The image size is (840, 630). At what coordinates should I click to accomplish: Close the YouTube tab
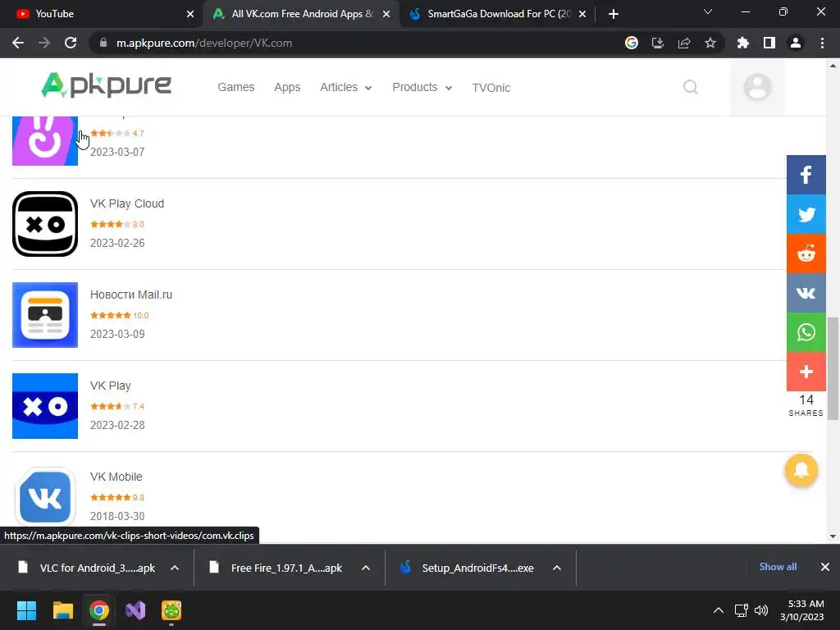click(x=190, y=14)
